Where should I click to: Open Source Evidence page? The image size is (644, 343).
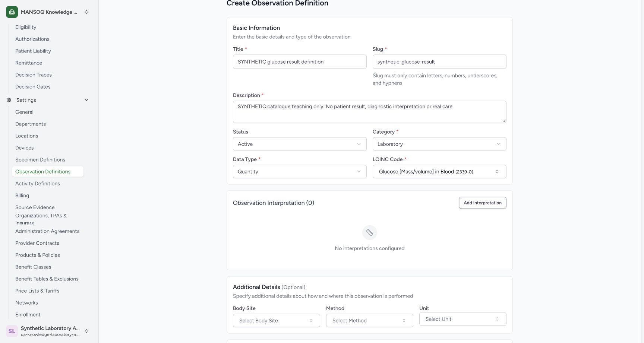tap(35, 207)
